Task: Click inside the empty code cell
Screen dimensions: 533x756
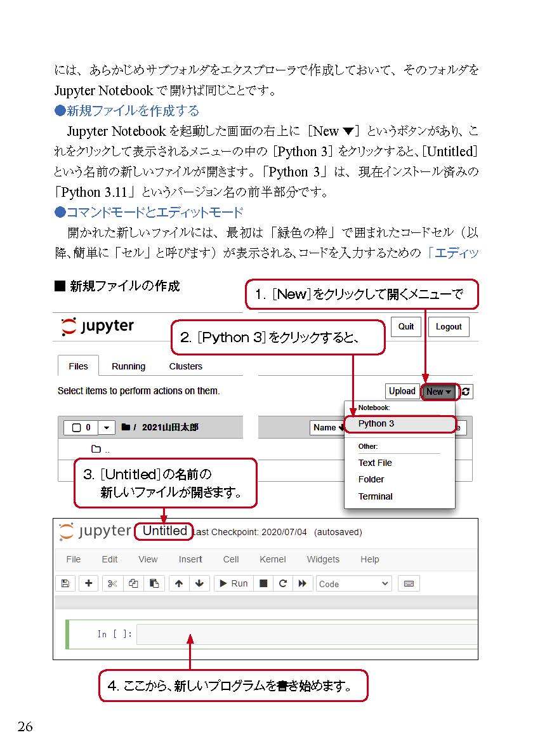Action: click(x=305, y=634)
